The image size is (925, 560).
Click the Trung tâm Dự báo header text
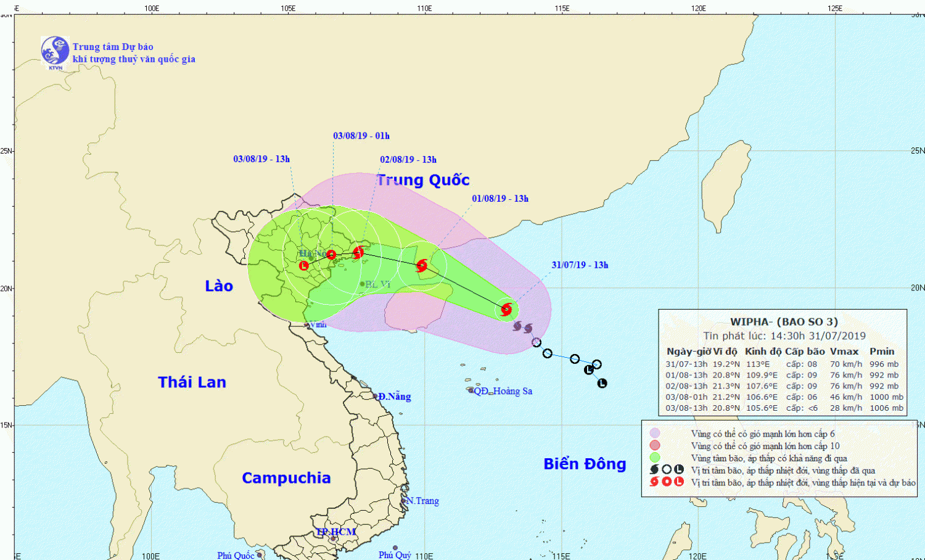113,47
